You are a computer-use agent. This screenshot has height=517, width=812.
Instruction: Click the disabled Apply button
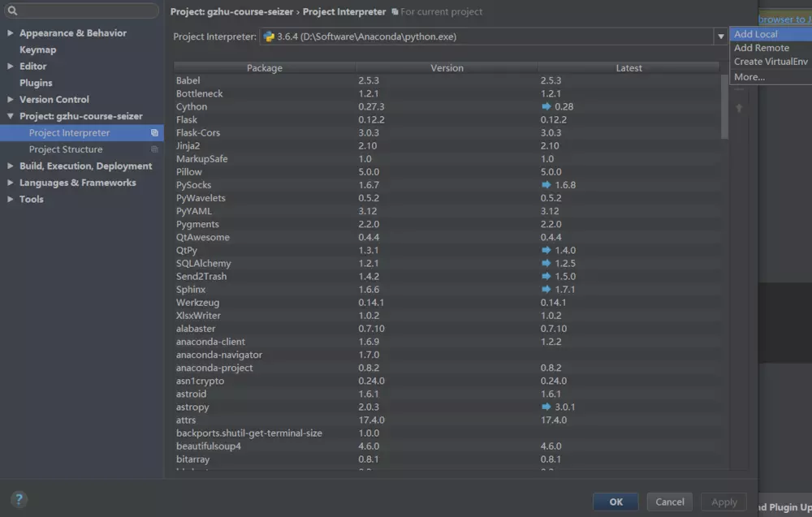click(723, 502)
